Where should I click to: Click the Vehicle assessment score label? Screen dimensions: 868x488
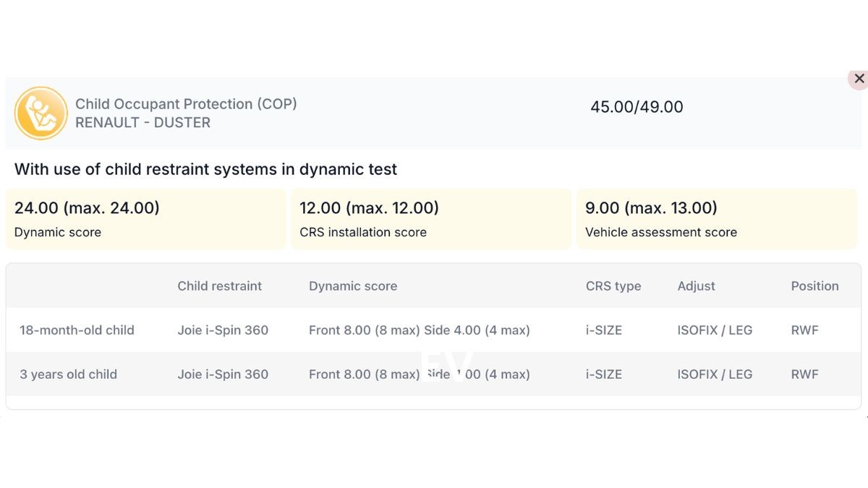(x=661, y=233)
